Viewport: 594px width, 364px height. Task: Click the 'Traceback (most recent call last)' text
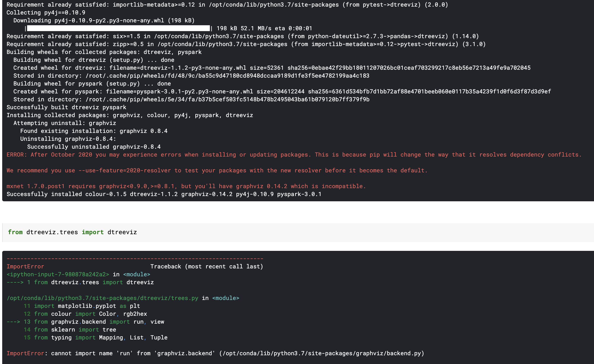click(x=207, y=266)
